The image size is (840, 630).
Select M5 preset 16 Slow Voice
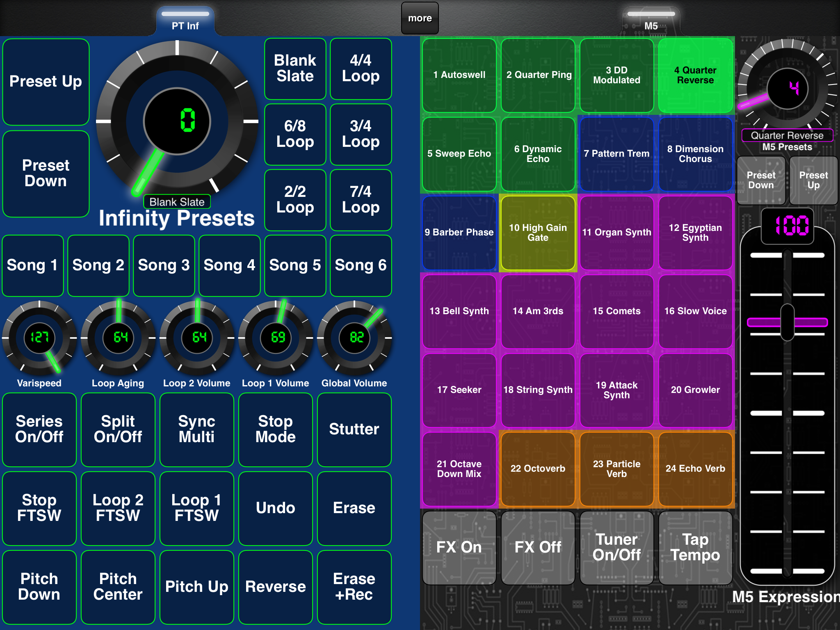[x=696, y=311]
